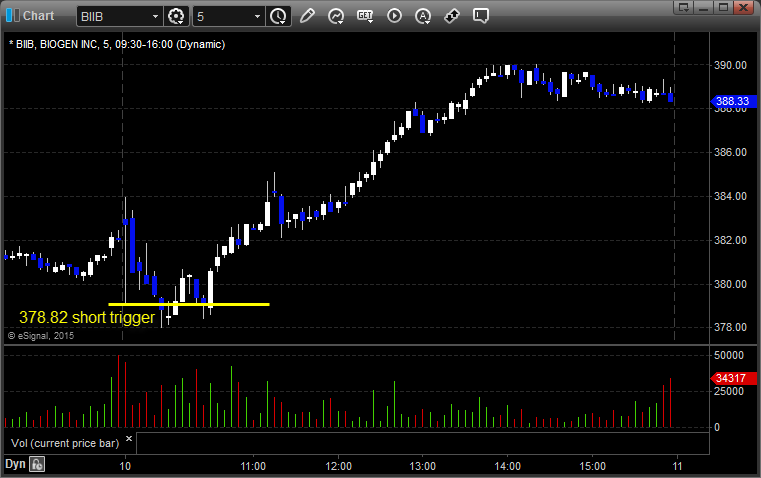
Task: Open the GET studies menu
Action: (365, 16)
